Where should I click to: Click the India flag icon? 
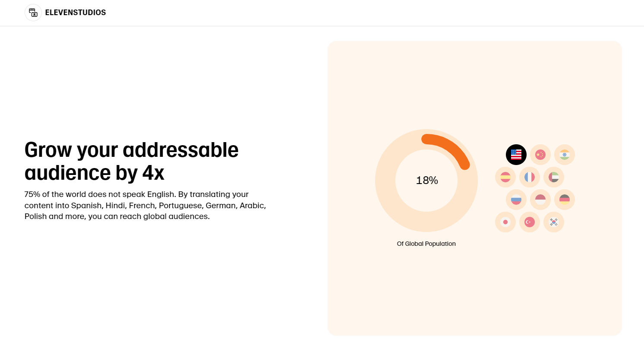[x=565, y=155]
